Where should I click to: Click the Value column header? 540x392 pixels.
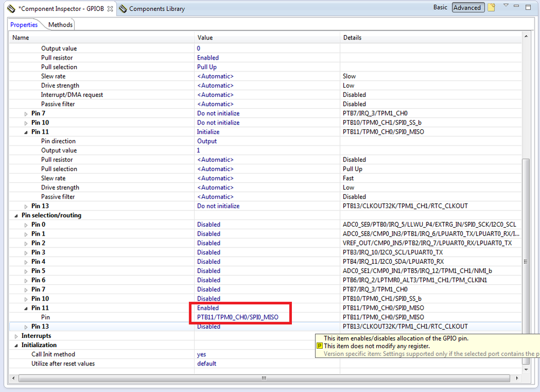click(x=267, y=37)
